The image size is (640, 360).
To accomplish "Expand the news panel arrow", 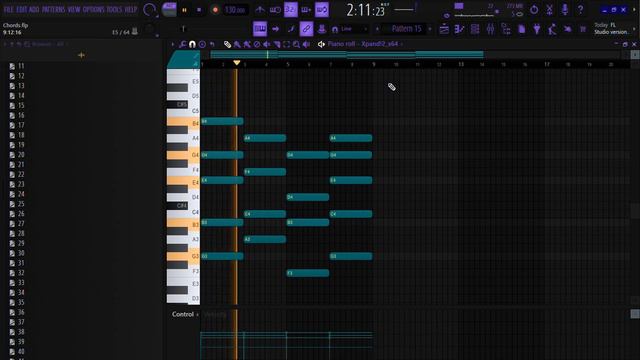I will [x=634, y=29].
